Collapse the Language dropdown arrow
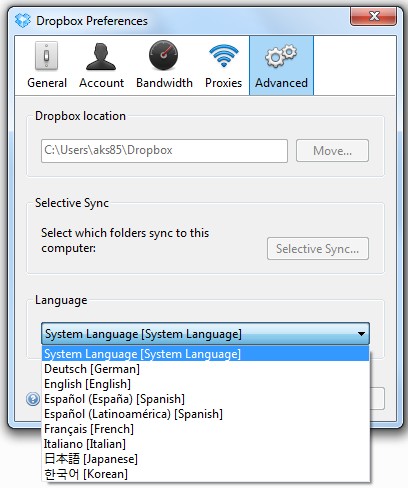 coord(361,333)
